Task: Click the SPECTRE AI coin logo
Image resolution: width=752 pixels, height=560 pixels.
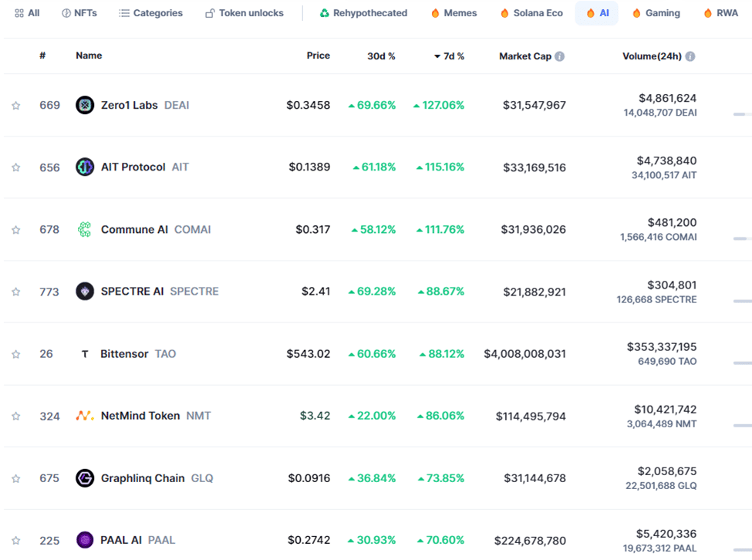Action: (85, 291)
